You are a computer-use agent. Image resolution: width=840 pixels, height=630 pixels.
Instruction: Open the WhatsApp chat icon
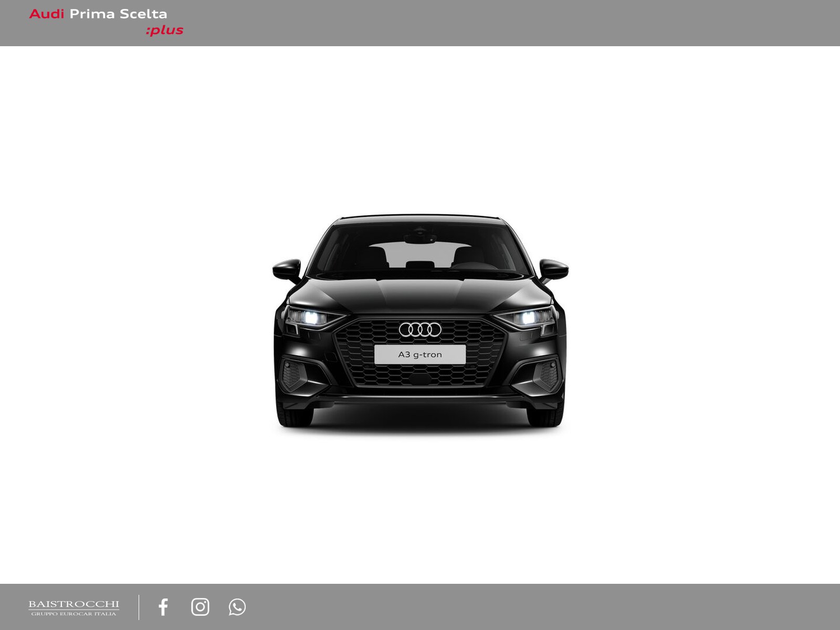pyautogui.click(x=237, y=607)
